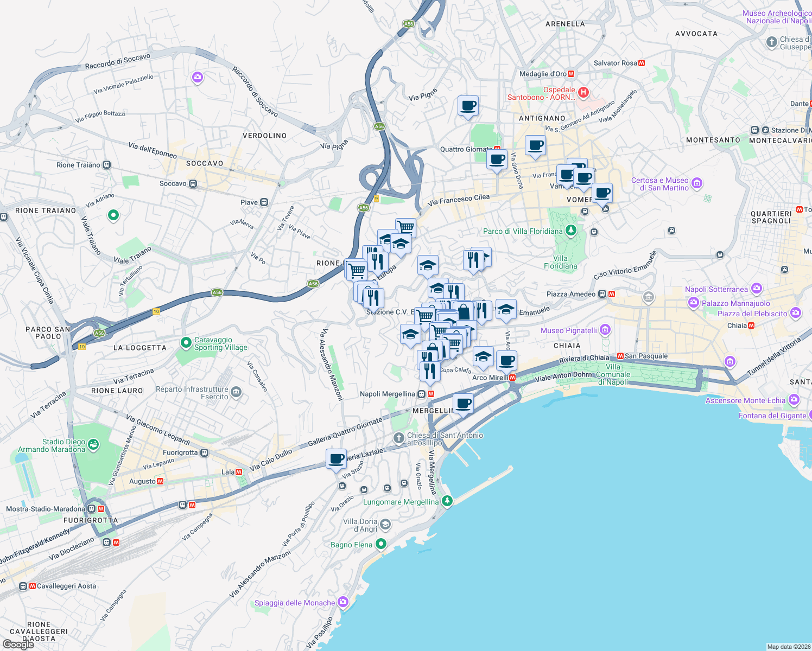
Task: Click the coffee cup marker below Mergellina
Action: click(462, 403)
